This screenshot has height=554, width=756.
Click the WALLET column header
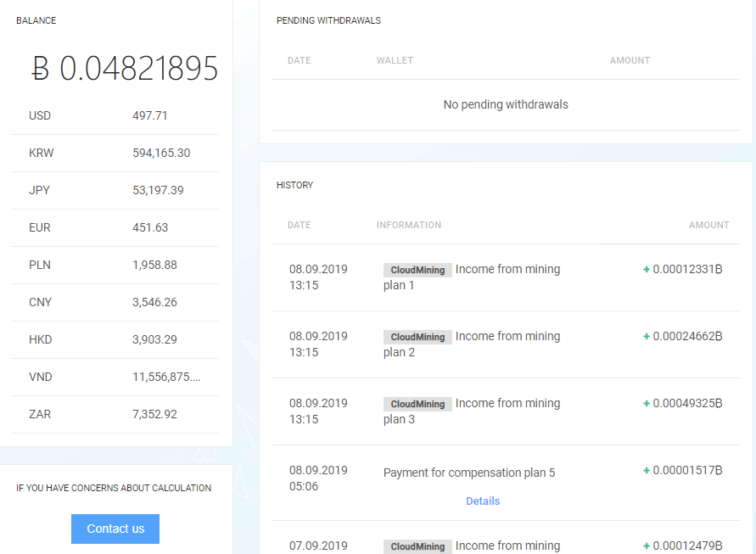click(x=395, y=60)
